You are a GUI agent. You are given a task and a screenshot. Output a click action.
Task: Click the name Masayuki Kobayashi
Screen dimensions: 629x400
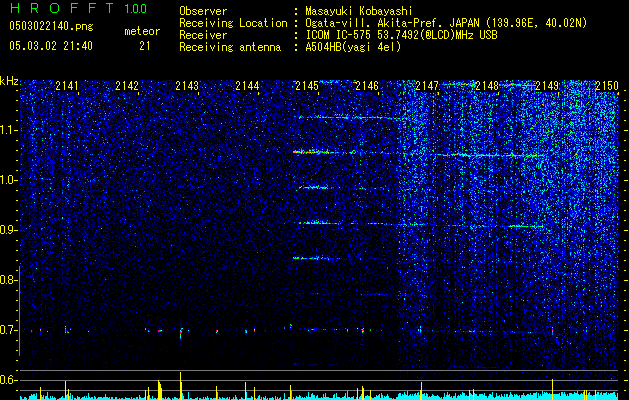click(359, 12)
